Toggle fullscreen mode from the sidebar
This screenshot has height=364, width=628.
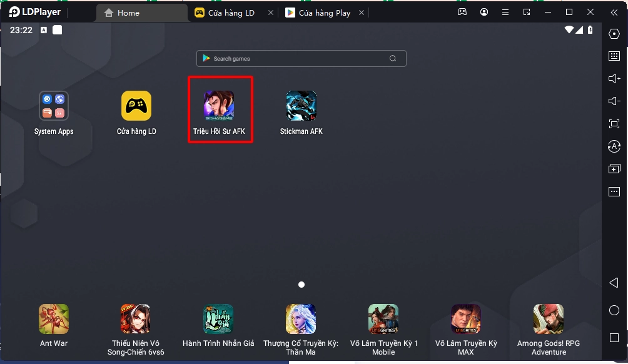pyautogui.click(x=614, y=124)
